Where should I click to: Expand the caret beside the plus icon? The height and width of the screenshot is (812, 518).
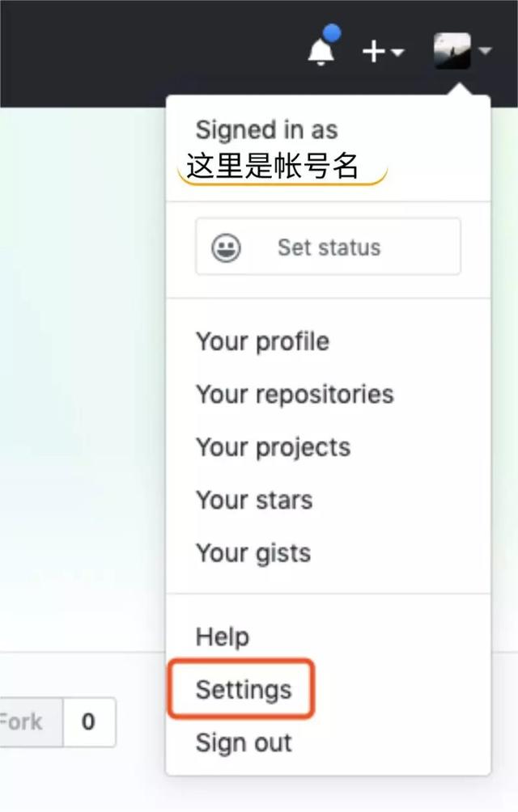click(x=397, y=53)
